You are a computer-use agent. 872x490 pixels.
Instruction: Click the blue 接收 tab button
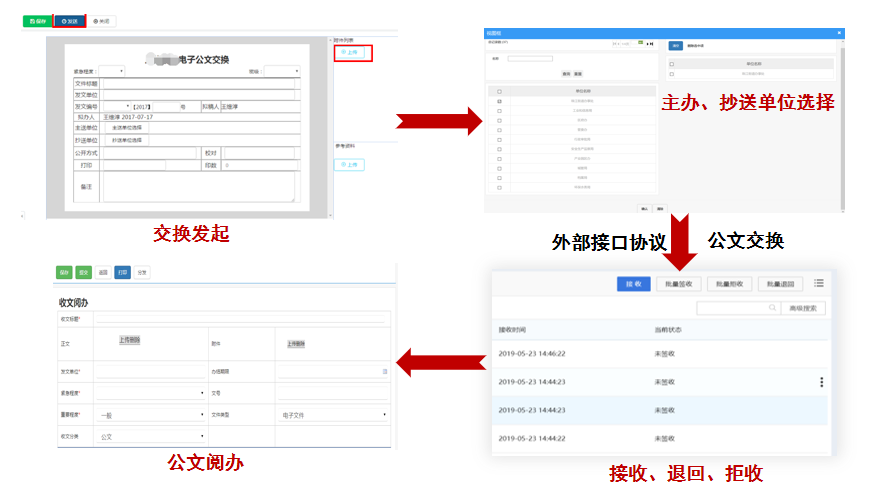pos(634,284)
